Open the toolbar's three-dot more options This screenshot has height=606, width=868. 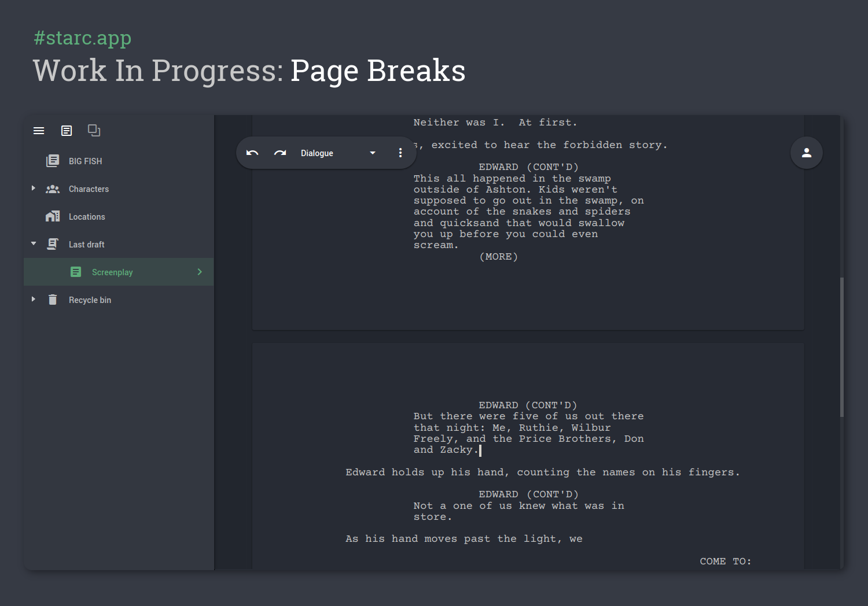[x=400, y=153]
